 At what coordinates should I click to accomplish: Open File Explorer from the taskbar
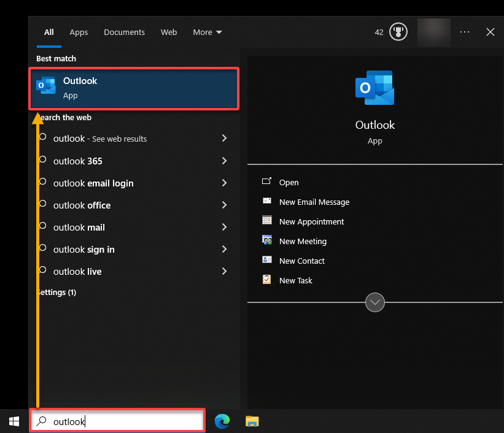click(252, 421)
